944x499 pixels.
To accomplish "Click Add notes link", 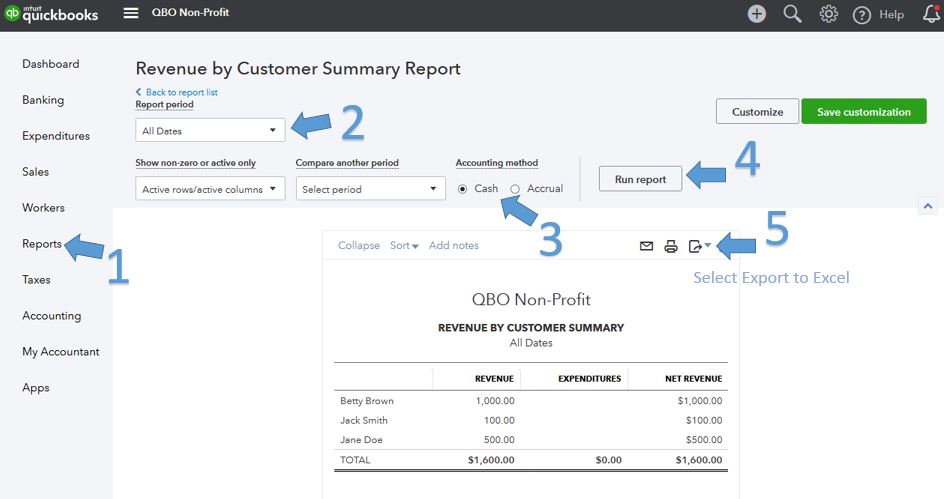I will tap(453, 246).
